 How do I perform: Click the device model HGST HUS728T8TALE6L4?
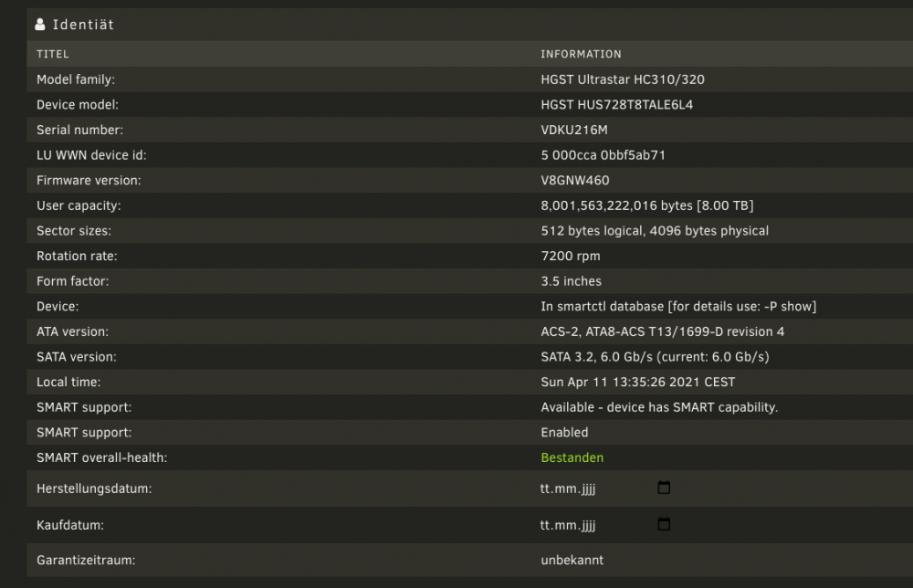pos(616,105)
